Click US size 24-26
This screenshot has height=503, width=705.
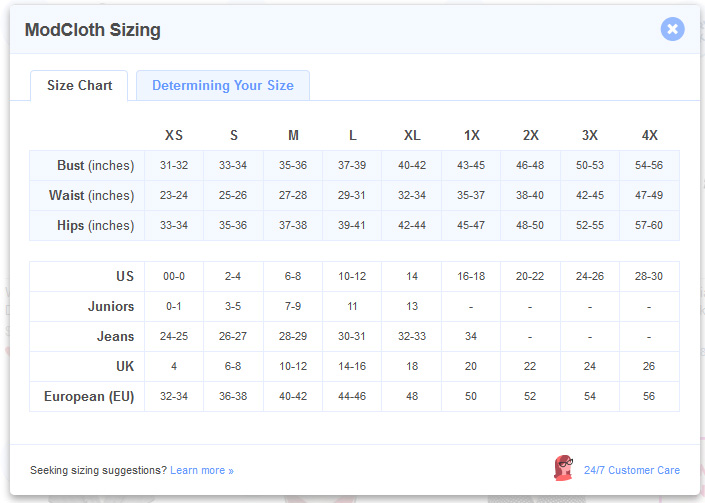590,276
